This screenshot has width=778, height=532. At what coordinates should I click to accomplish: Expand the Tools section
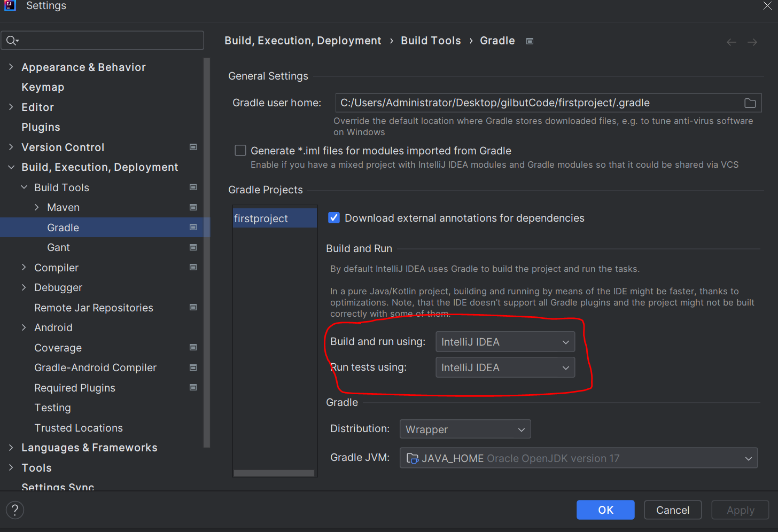click(11, 467)
